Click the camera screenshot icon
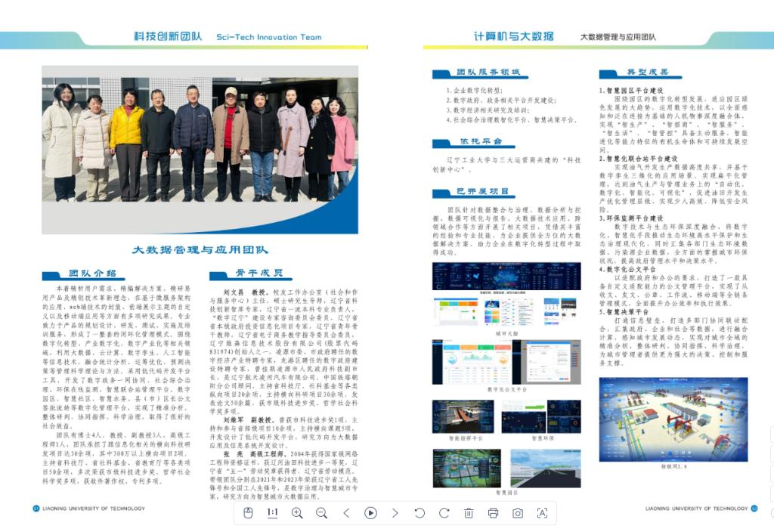774x532 pixels. (518, 512)
